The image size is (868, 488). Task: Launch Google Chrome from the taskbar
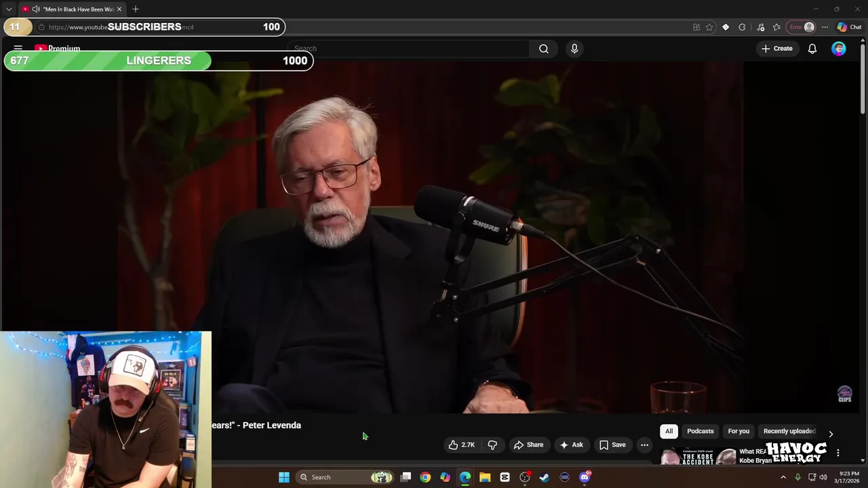(x=425, y=477)
